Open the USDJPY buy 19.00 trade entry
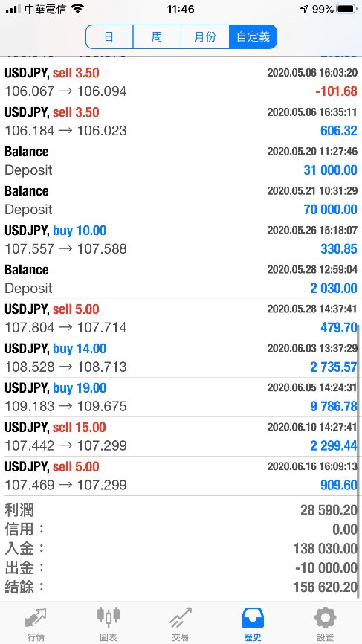362x644 pixels. 181,397
